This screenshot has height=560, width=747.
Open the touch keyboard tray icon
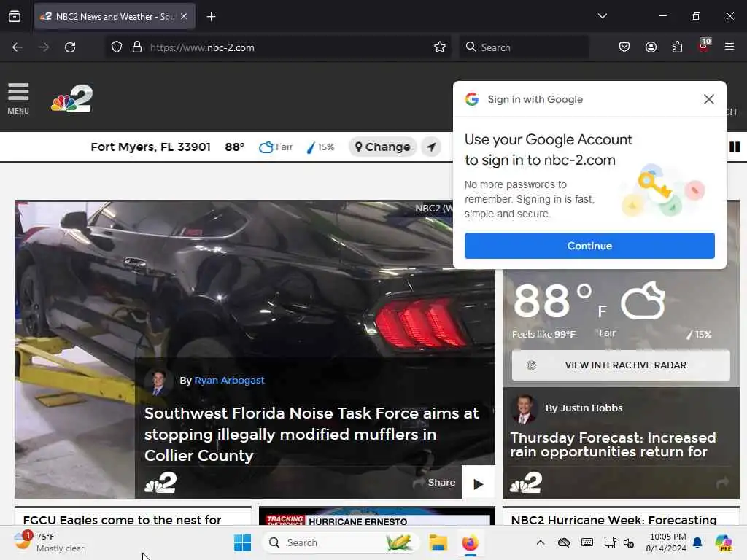pos(587,542)
